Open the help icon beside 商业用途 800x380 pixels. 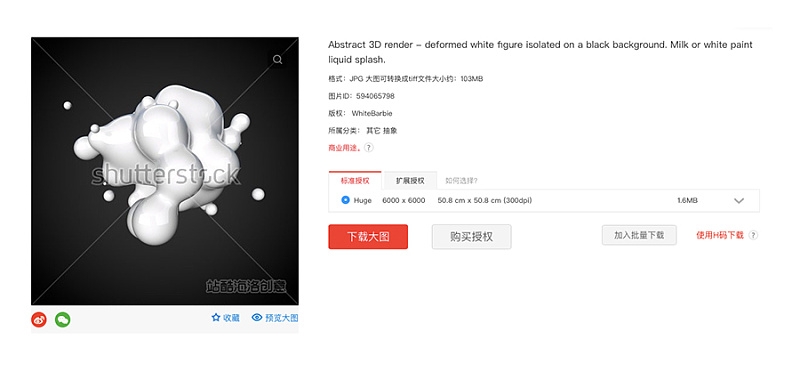click(x=368, y=147)
